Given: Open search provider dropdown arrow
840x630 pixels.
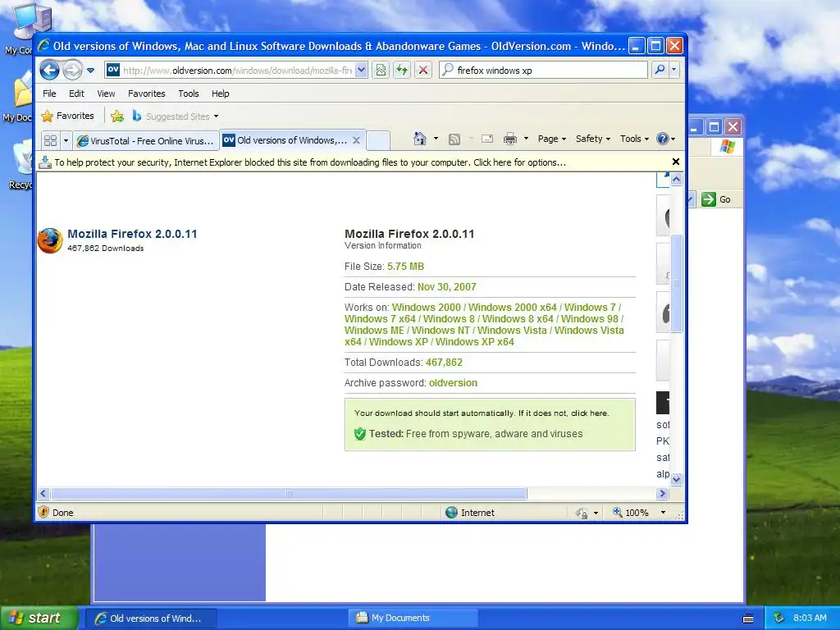Looking at the screenshot, I should [x=674, y=71].
